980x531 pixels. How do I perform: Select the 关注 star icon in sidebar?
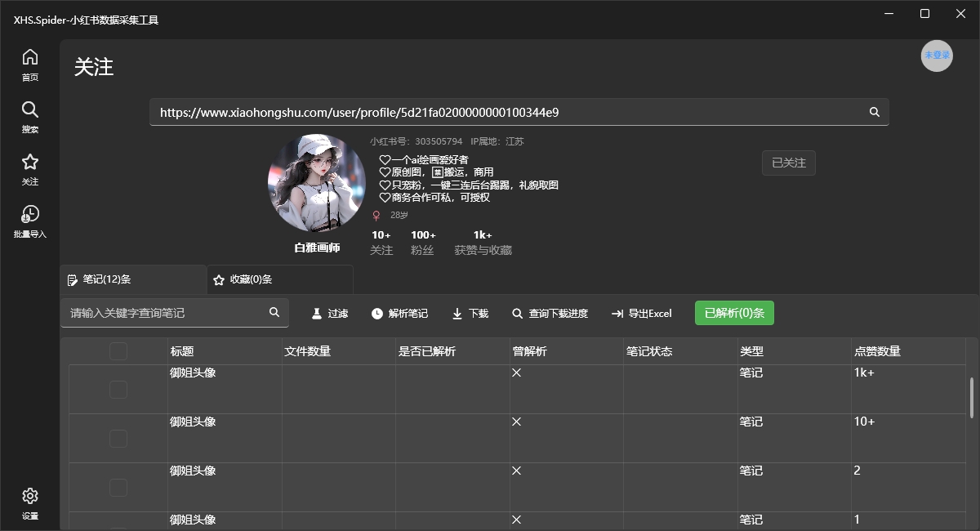click(x=30, y=162)
